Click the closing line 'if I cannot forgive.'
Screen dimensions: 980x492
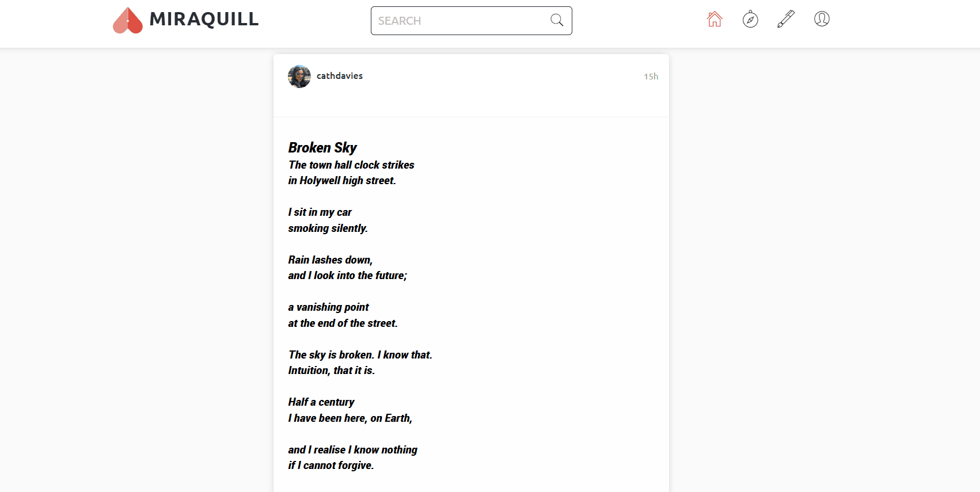331,465
